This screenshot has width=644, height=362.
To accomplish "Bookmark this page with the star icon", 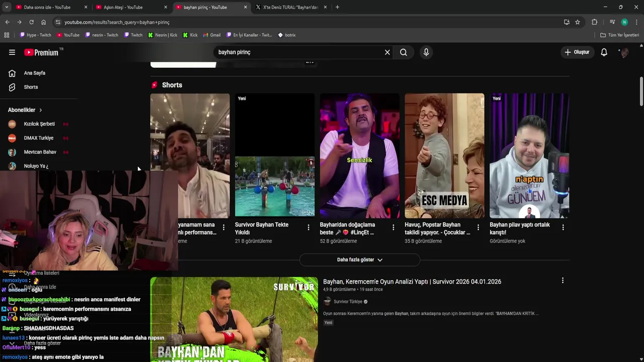I will click(578, 22).
